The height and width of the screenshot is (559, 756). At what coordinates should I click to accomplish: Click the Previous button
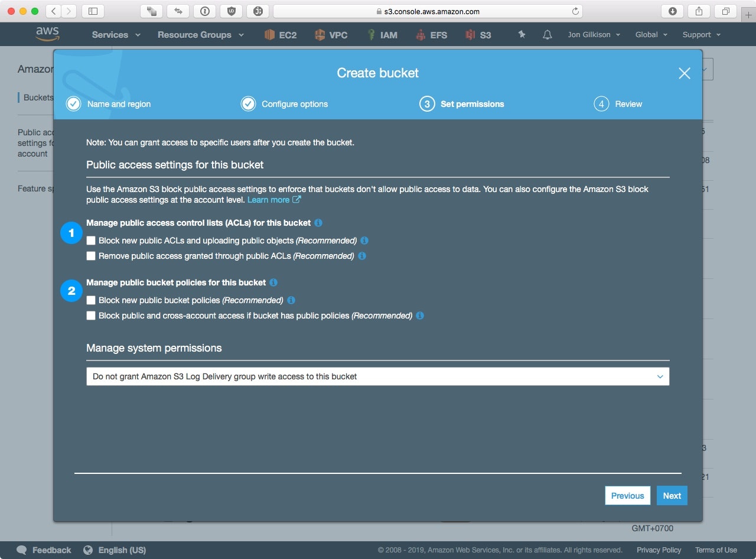click(628, 496)
